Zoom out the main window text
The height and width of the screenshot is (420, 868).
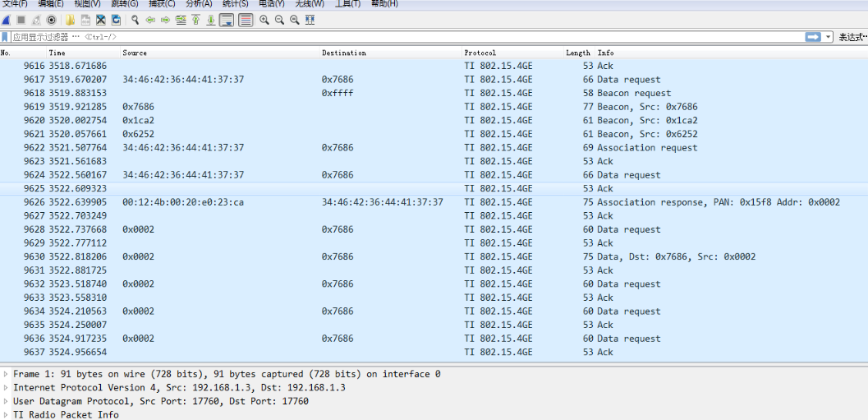pyautogui.click(x=279, y=21)
